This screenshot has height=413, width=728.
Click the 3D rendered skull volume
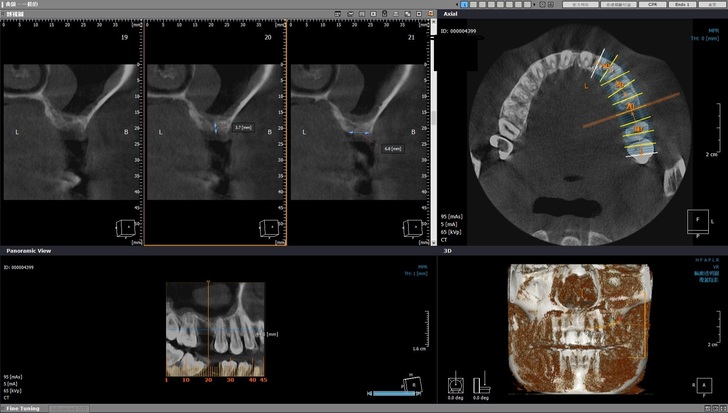coord(579,329)
